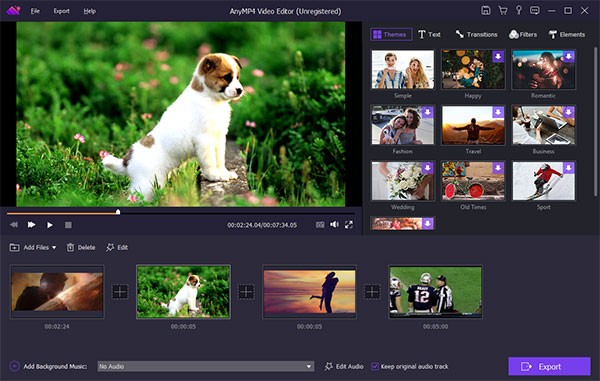Click the AnyMP4 app logo icon
The width and height of the screenshot is (600, 381).
[13, 10]
